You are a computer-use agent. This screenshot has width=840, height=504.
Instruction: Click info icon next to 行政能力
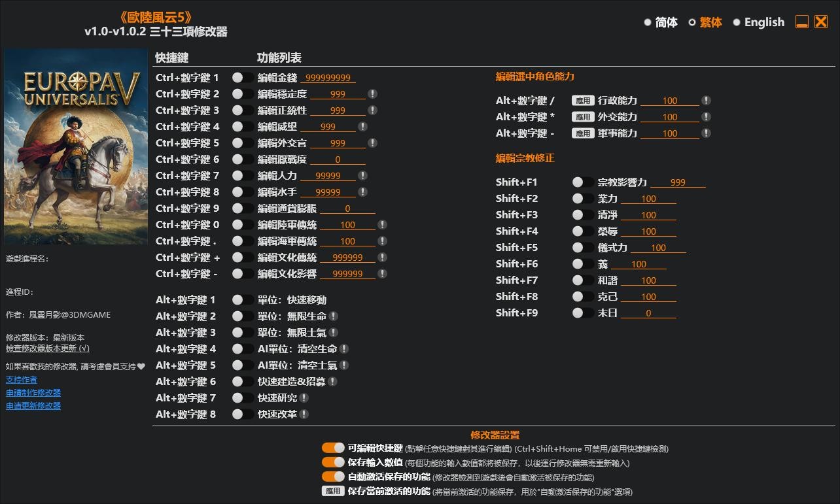[x=706, y=101]
